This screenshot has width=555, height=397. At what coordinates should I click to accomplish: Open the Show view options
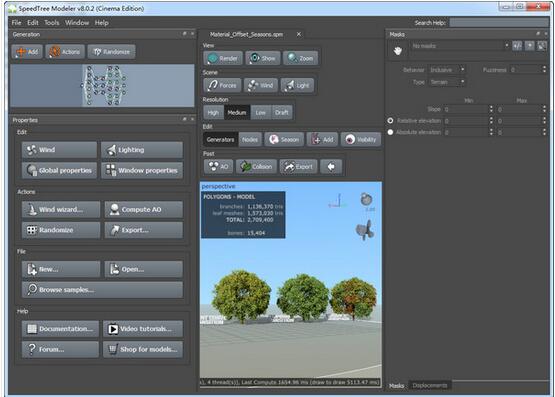[263, 58]
